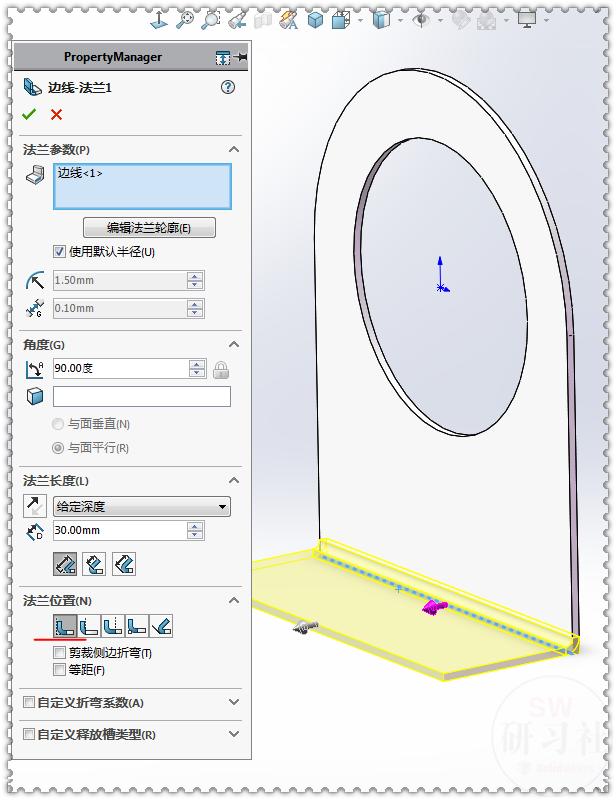Image resolution: width=616 pixels, height=800 pixels.
Task: Click red X to cancel edge flange
Action: click(57, 114)
